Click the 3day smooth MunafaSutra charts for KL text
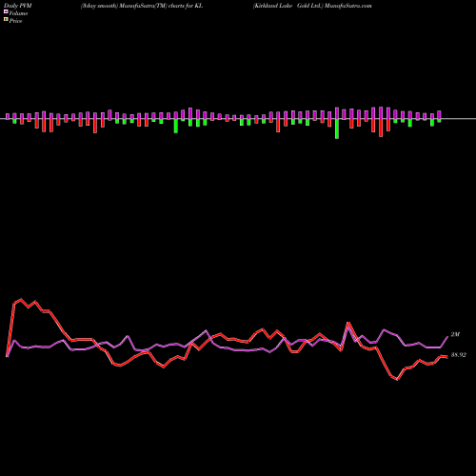This screenshot has width=476, height=476. click(x=142, y=6)
